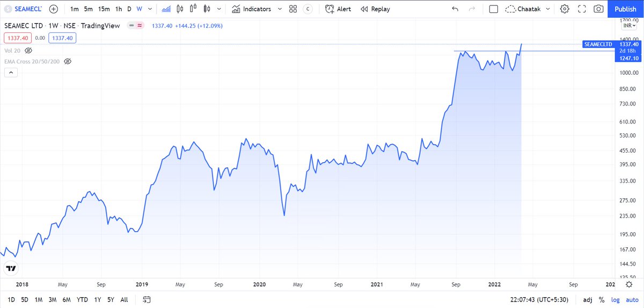Open the go to date calendar icon
Screen dimensions: 644x308
coord(147,299)
